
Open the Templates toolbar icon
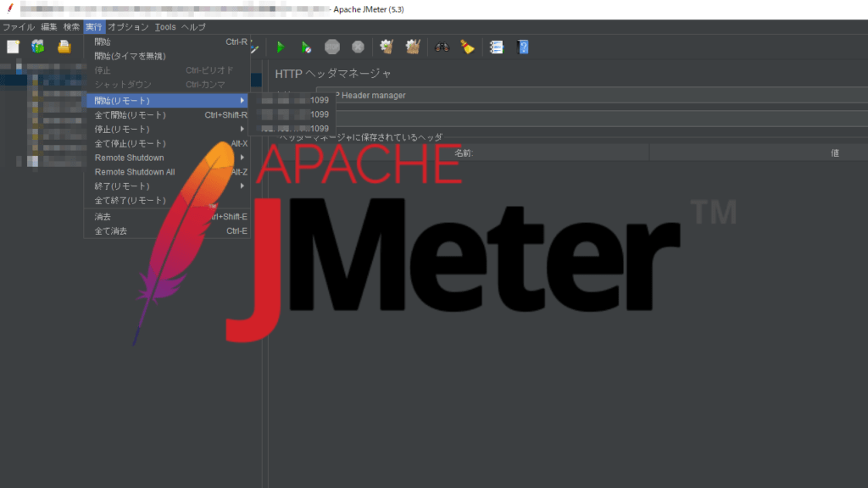click(37, 47)
